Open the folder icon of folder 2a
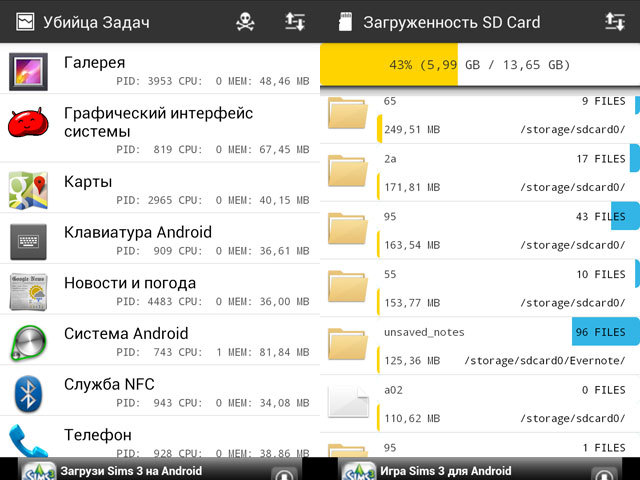The height and width of the screenshot is (480, 640). coord(348,171)
